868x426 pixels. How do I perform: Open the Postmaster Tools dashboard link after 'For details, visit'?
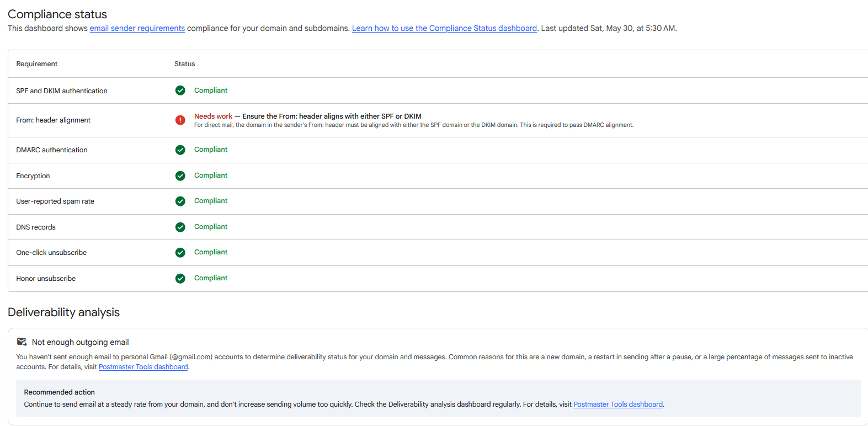coord(143,367)
